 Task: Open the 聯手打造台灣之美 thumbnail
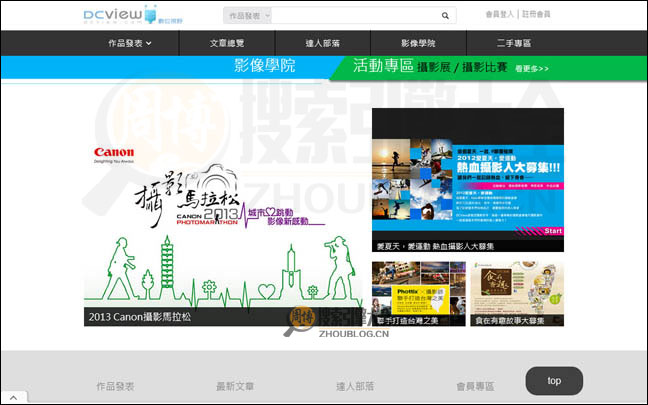click(419, 293)
